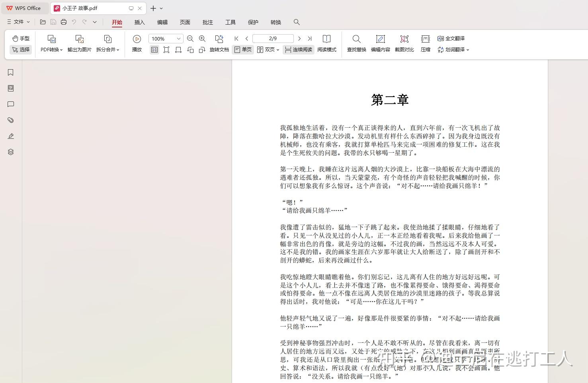Jump to last page arrow
The width and height of the screenshot is (588, 383).
pos(310,39)
